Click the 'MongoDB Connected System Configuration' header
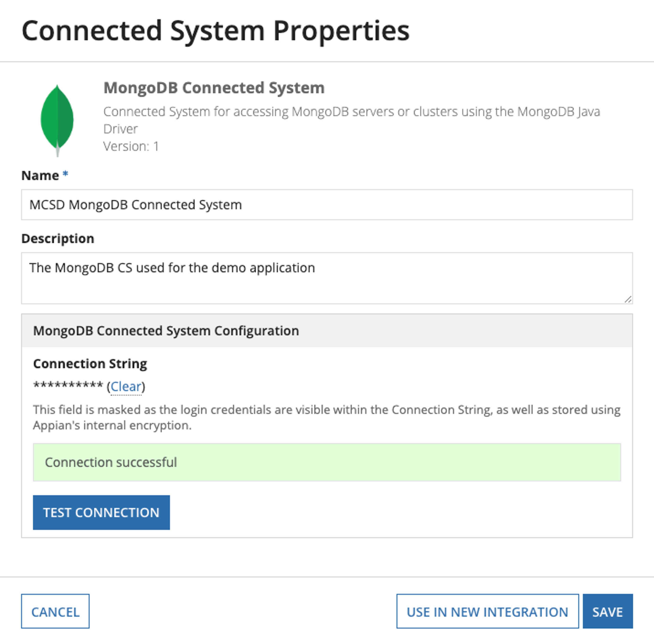The height and width of the screenshot is (644, 654). pos(327,330)
